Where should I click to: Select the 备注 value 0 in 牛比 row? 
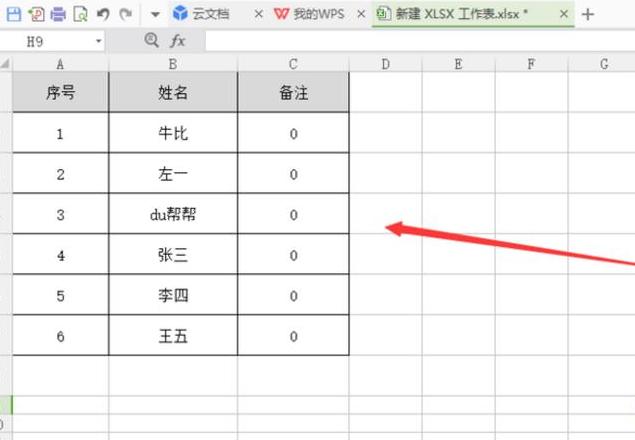point(293,133)
